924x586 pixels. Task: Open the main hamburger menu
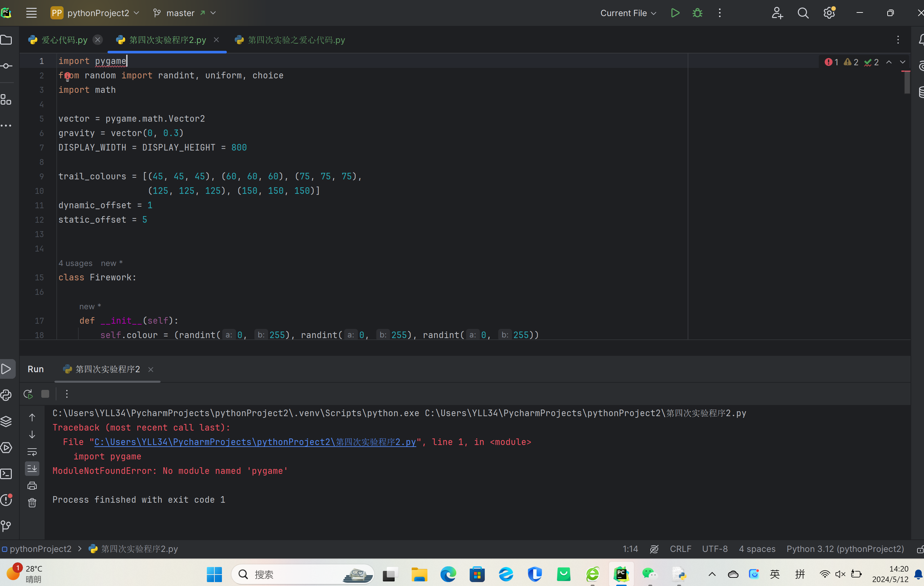pos(31,13)
